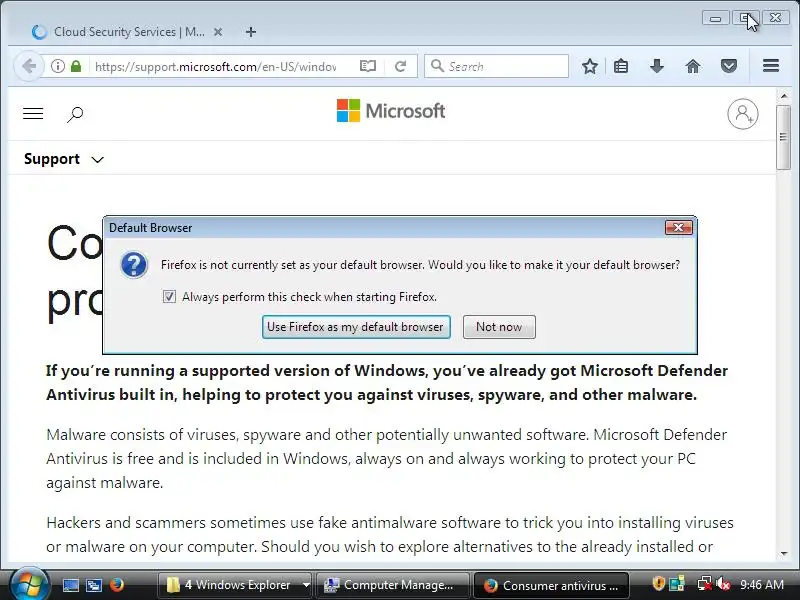Screen dimensions: 800x600
Task: Click the muted volume tray icon
Action: click(724, 584)
